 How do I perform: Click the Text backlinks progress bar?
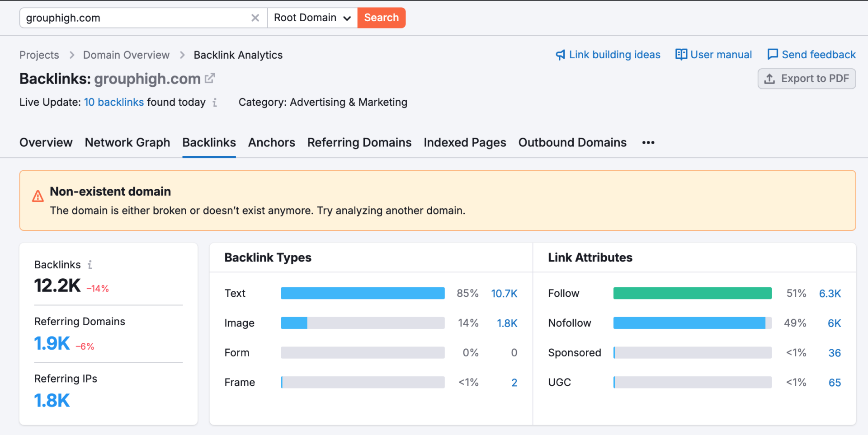coord(363,293)
